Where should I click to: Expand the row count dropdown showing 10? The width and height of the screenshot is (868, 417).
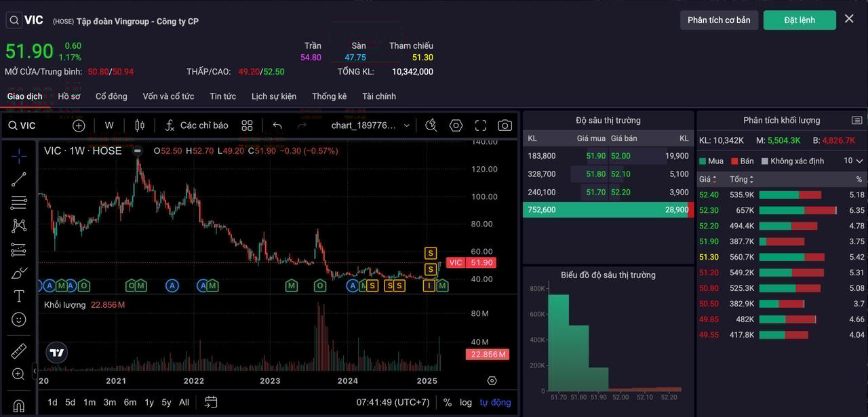click(x=854, y=161)
